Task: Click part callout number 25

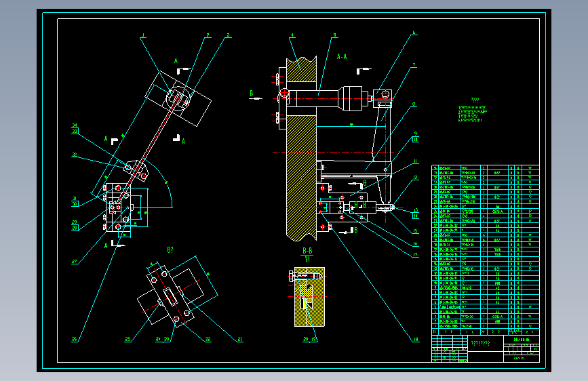Action: (128, 339)
